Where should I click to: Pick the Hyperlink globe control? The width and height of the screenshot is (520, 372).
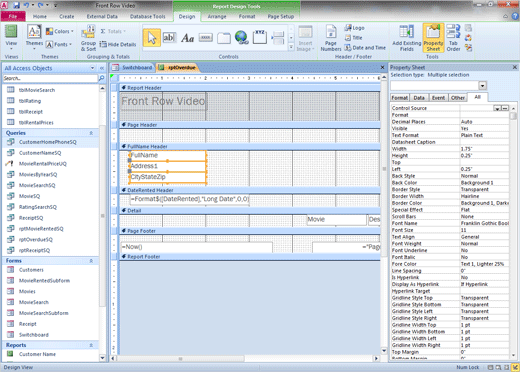(x=242, y=37)
